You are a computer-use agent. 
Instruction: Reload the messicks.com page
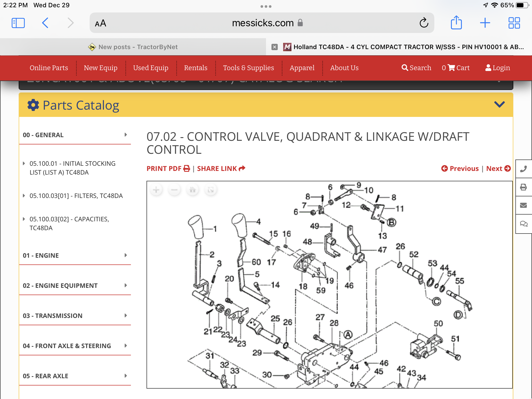424,23
